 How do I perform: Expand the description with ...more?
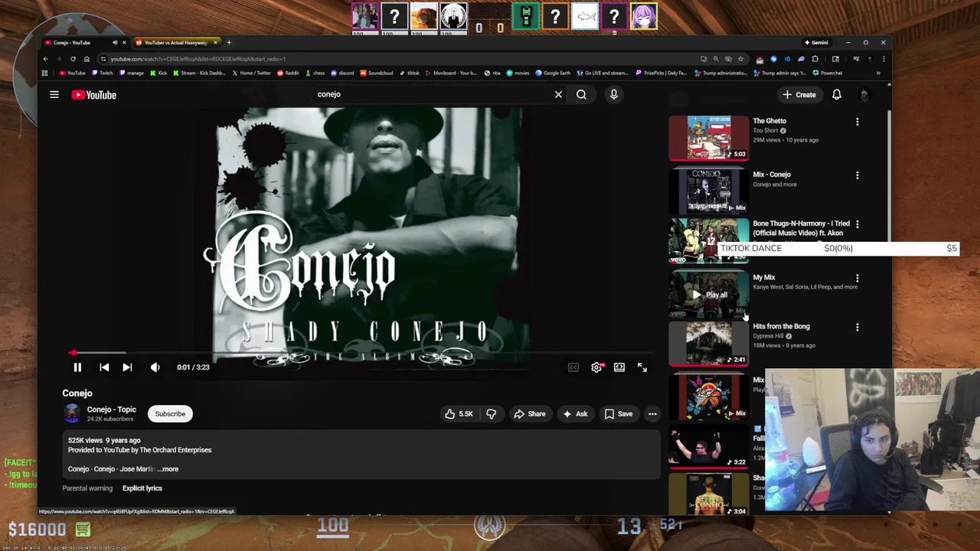tap(168, 469)
